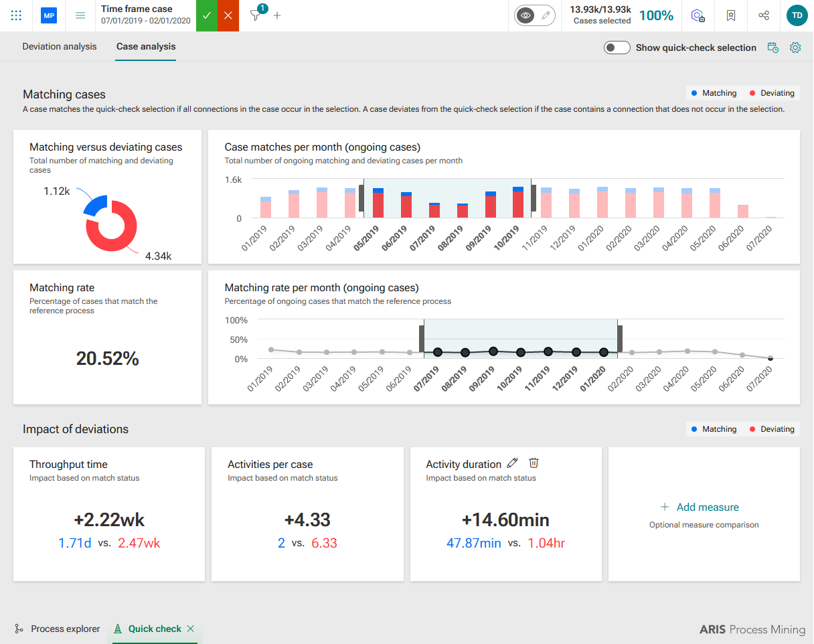Open the filter funnel icon
The height and width of the screenshot is (644, 814).
tap(255, 15)
